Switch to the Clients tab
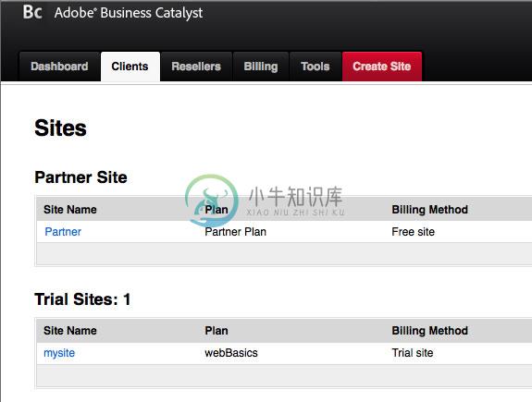 (x=130, y=67)
